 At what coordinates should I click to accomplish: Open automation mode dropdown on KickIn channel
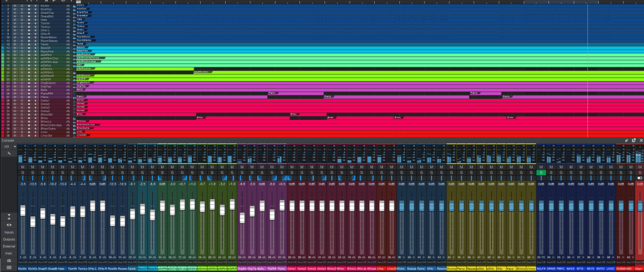[23, 263]
